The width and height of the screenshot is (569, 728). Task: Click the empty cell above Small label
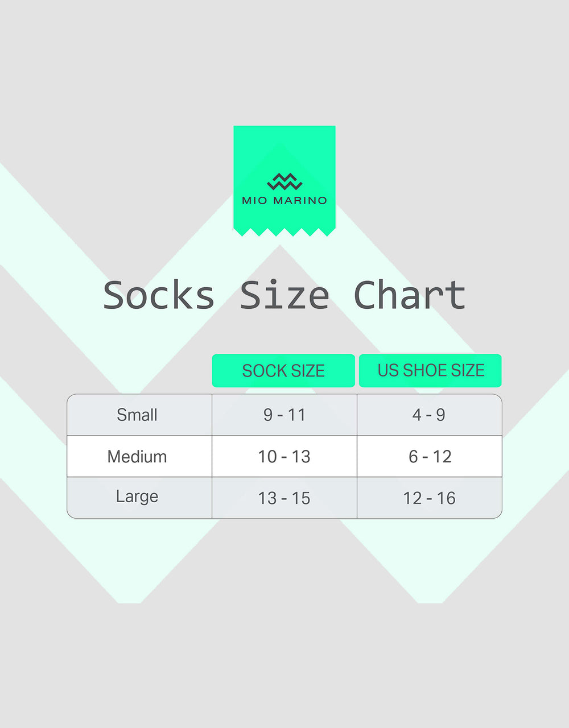[x=139, y=371]
